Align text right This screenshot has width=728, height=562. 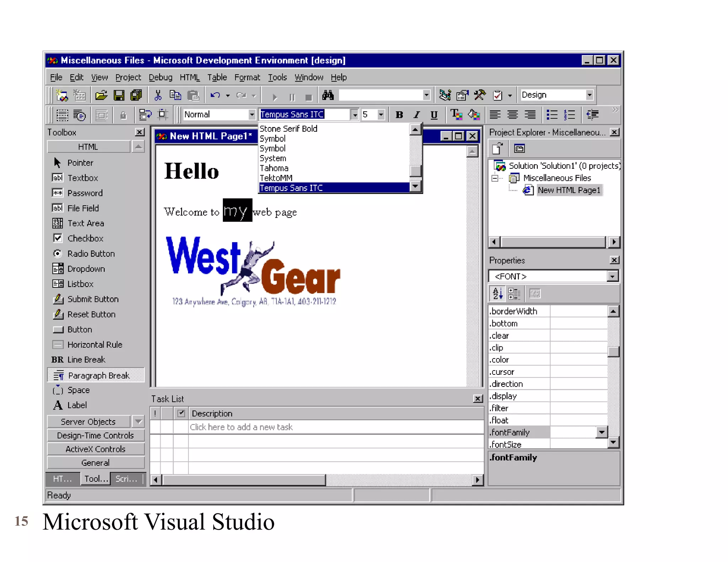coord(530,115)
